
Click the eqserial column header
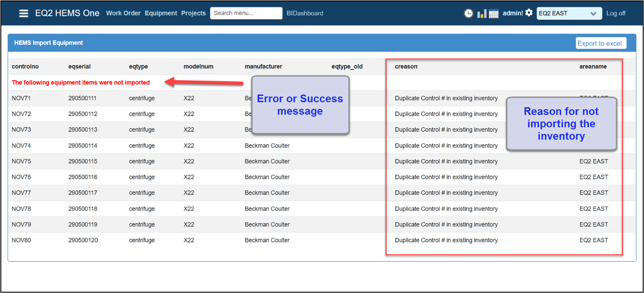point(79,67)
